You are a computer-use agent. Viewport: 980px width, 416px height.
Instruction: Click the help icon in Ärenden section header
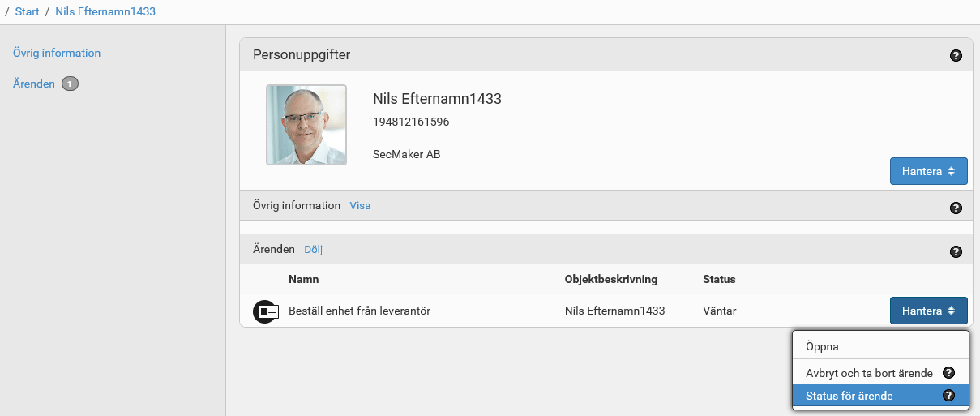(x=956, y=251)
